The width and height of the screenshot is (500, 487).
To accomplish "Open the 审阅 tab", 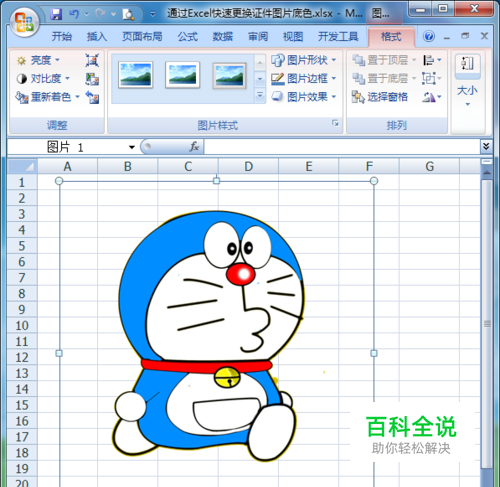I will tap(258, 36).
